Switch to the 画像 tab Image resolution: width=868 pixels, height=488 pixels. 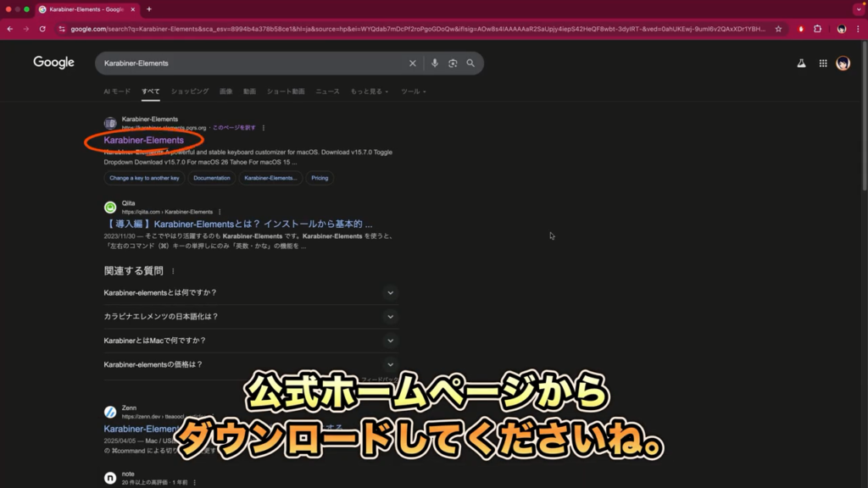click(x=225, y=91)
